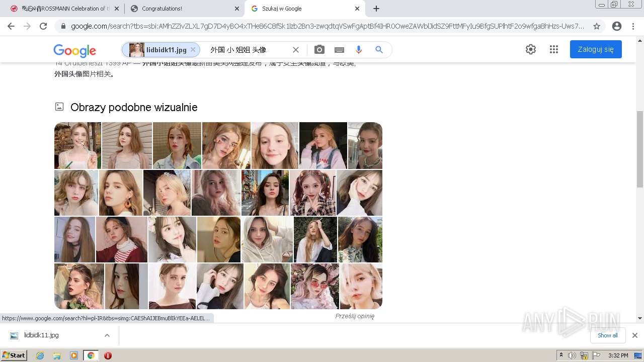Click the blue magnifier search icon
Image resolution: width=644 pixels, height=362 pixels.
click(x=379, y=50)
